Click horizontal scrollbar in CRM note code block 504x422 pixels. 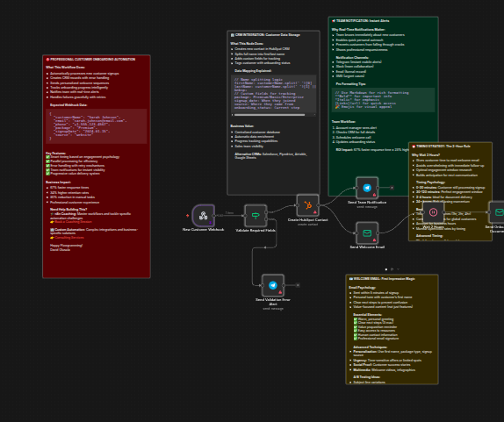[270, 115]
